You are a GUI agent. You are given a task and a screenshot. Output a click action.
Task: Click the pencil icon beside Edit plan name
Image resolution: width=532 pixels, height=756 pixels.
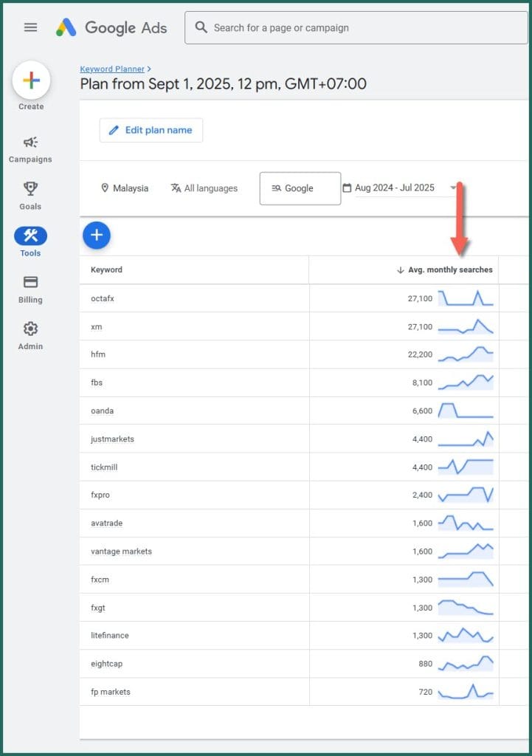pos(114,130)
